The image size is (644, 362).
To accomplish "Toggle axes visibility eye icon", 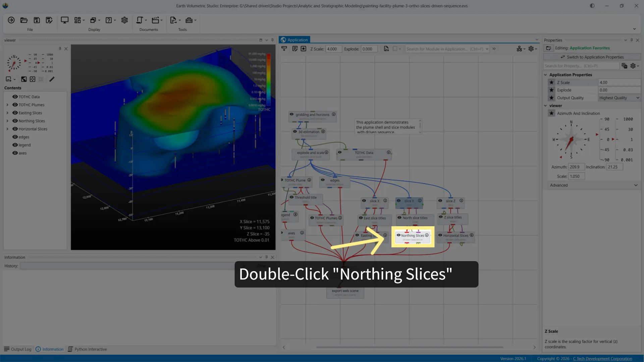I will pyautogui.click(x=15, y=153).
